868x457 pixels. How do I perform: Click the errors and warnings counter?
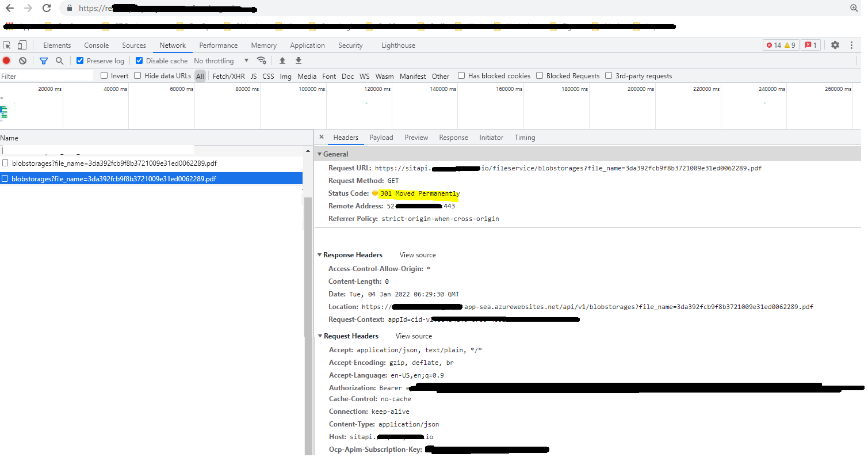tap(781, 45)
